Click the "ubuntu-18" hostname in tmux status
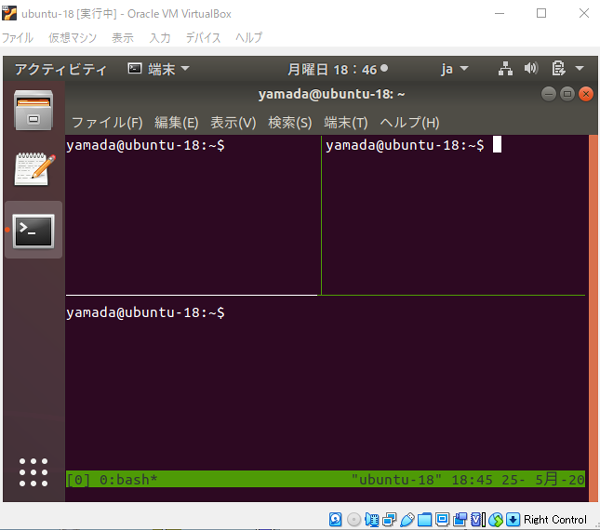 click(396, 479)
